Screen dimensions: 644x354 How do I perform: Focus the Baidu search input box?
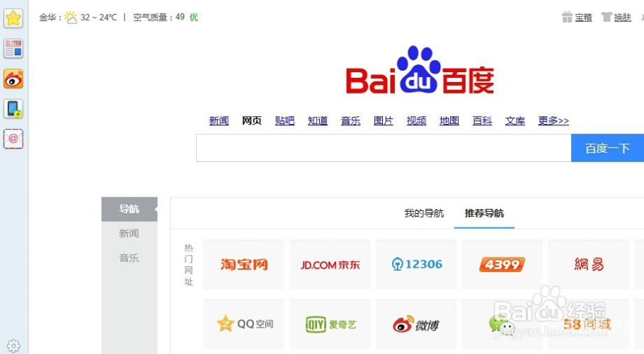click(x=384, y=148)
